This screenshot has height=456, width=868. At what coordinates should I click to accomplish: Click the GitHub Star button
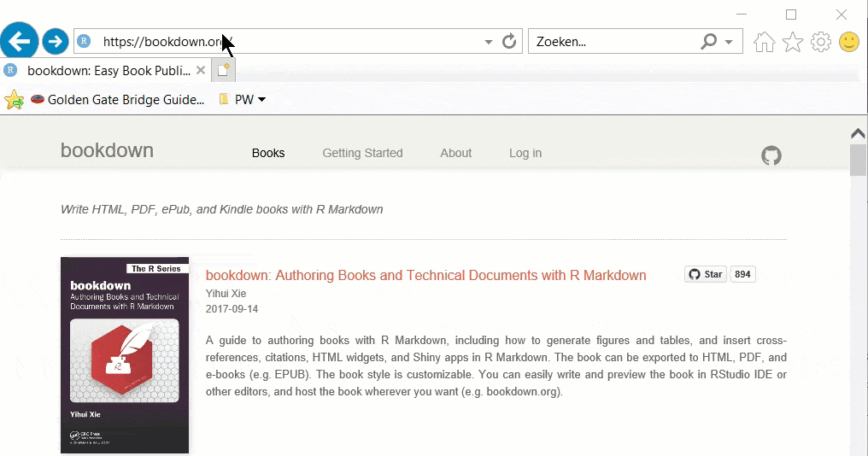coord(706,274)
